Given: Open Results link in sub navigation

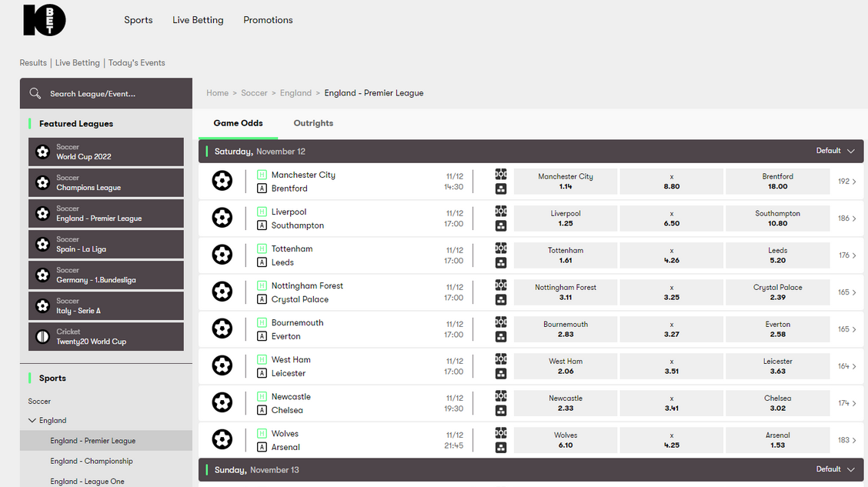Looking at the screenshot, I should tap(33, 62).
